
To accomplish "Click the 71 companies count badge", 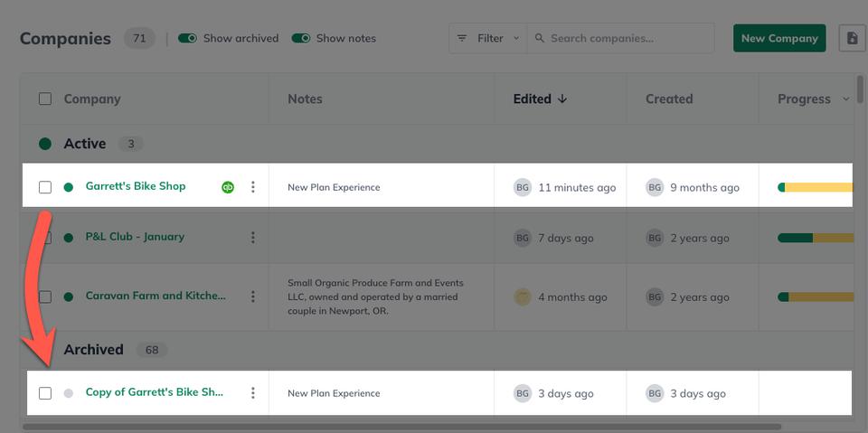I will point(139,38).
